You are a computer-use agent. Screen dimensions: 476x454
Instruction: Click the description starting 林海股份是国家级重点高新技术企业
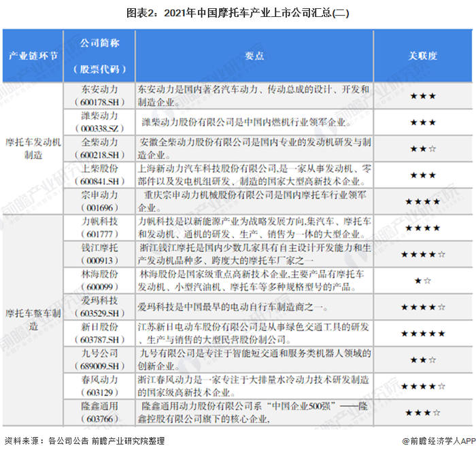[251, 281]
